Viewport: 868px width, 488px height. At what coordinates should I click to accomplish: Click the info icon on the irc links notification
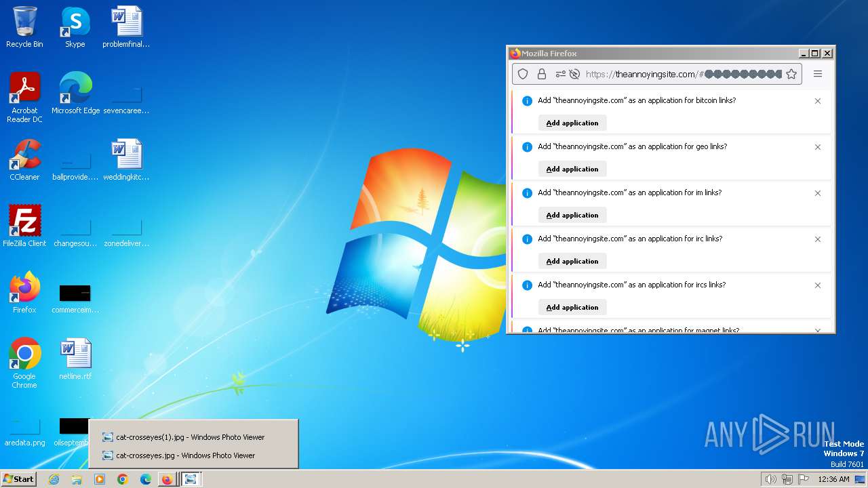click(x=527, y=239)
